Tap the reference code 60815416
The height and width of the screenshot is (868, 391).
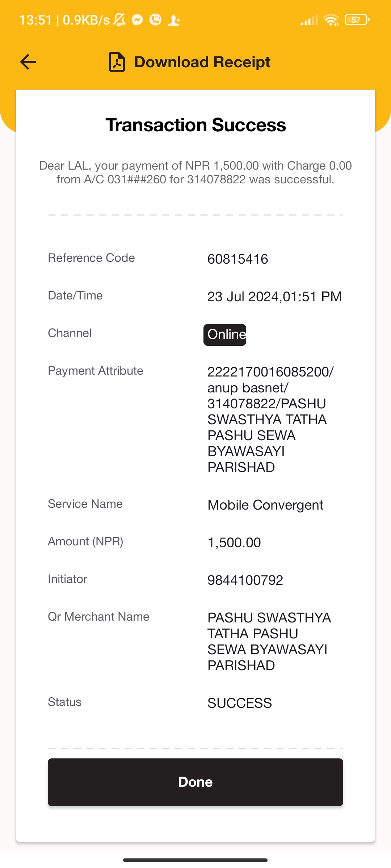[237, 259]
